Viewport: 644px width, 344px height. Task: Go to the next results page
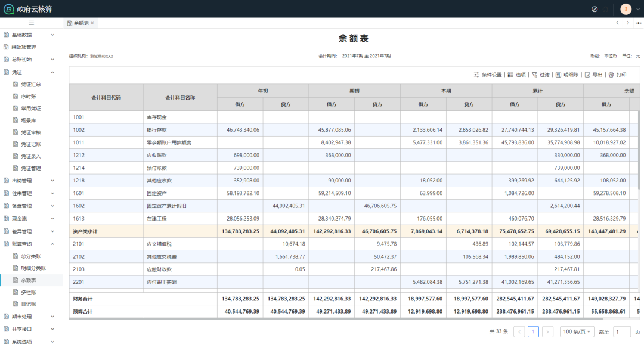pos(547,331)
